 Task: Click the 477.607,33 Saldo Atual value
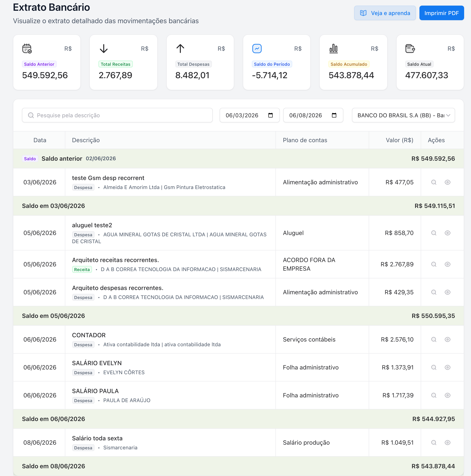coord(427,75)
